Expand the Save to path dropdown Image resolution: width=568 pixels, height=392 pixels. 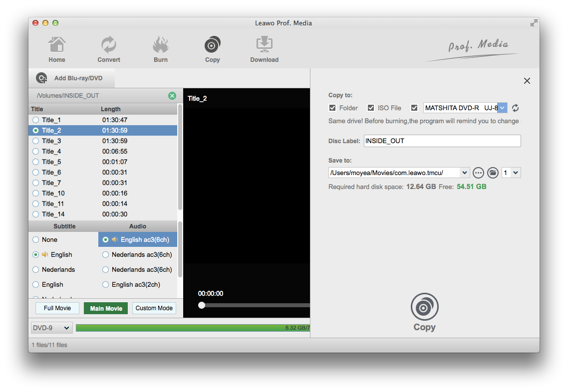click(x=464, y=173)
